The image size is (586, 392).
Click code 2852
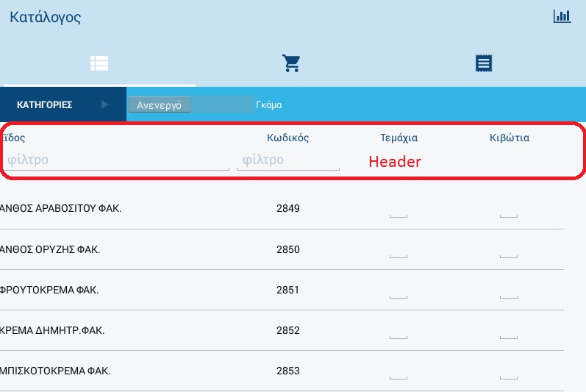click(288, 330)
